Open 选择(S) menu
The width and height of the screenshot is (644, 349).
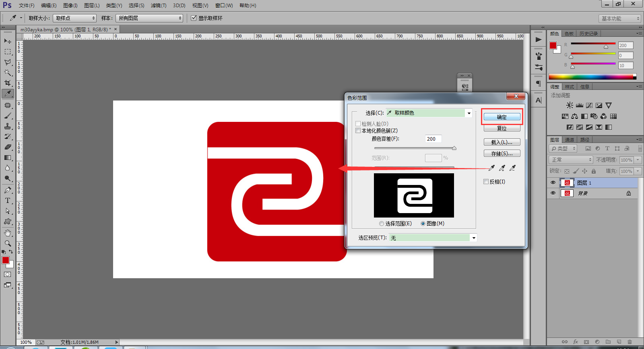(x=136, y=5)
